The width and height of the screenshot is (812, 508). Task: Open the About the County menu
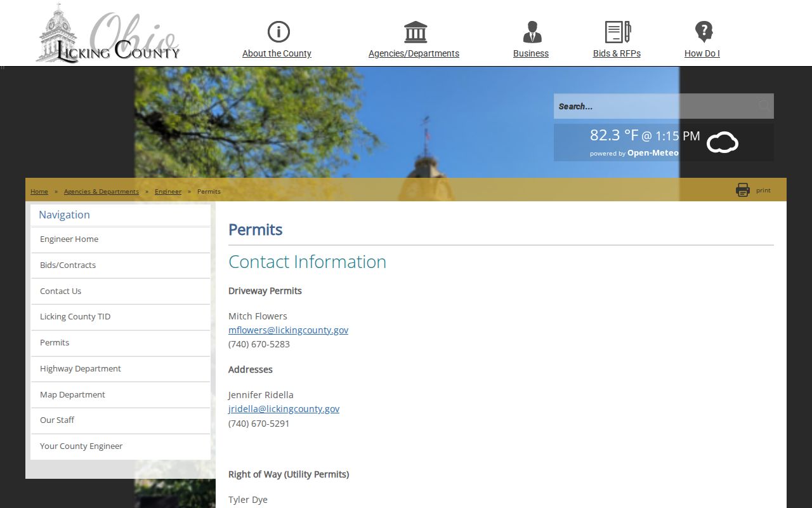tap(277, 53)
